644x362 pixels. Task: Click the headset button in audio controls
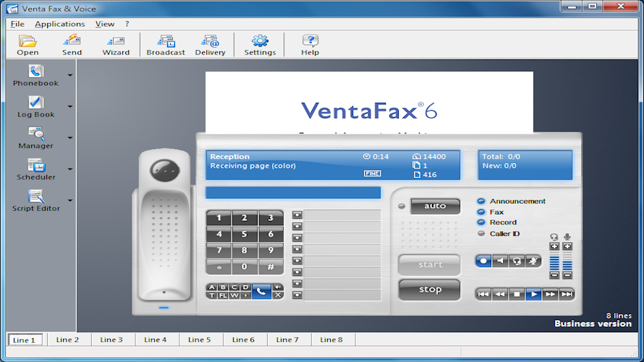(517, 261)
